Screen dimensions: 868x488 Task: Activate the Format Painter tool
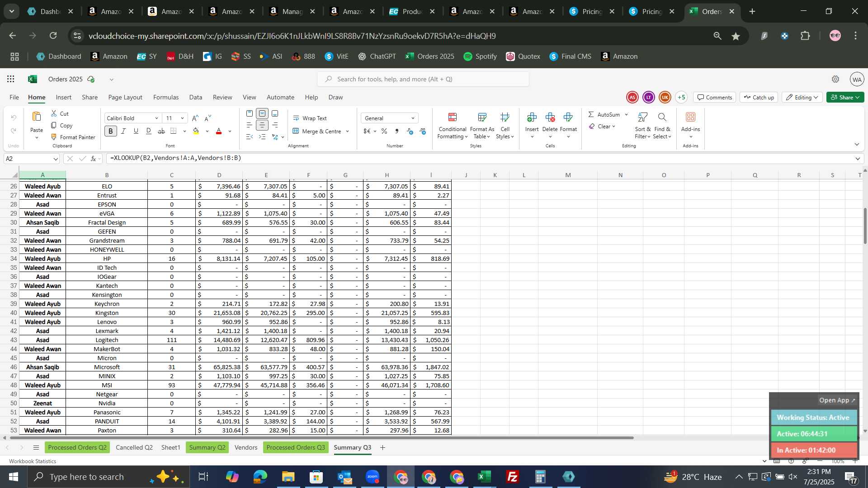73,137
